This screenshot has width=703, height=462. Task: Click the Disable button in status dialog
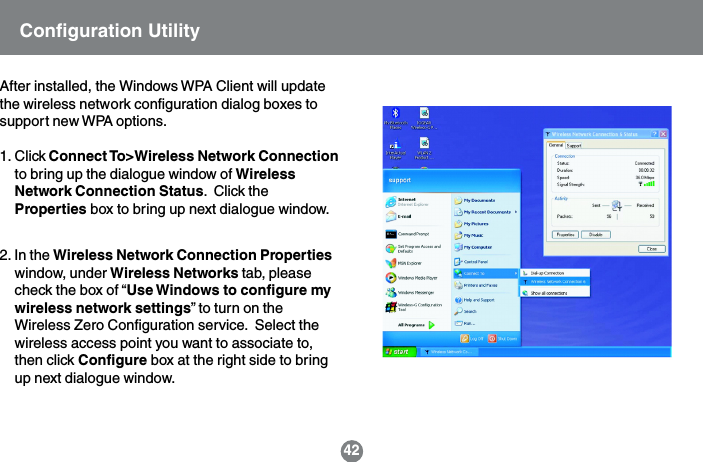point(596,235)
